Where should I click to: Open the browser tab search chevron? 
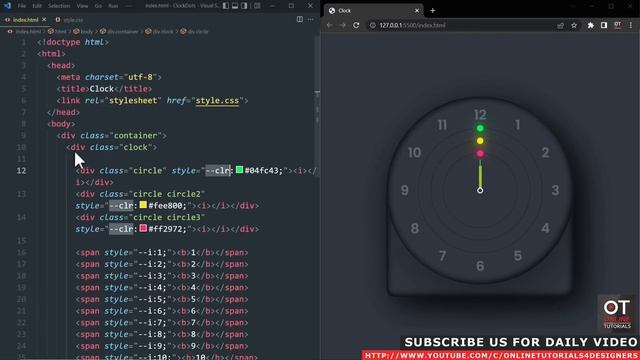click(573, 6)
